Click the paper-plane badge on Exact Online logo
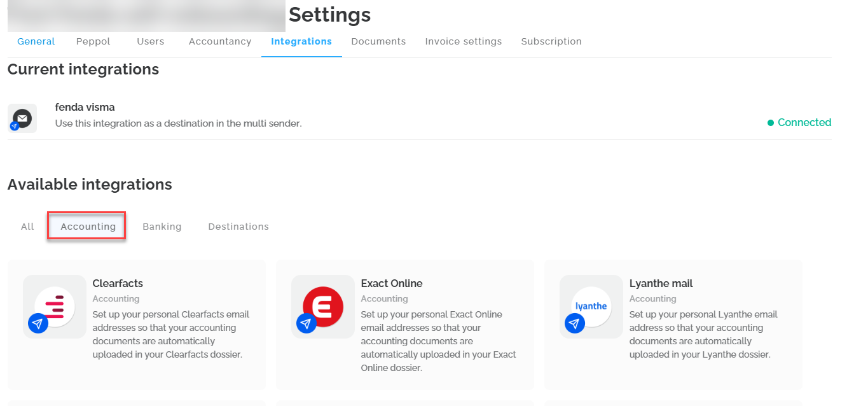868x406 pixels. 307,323
